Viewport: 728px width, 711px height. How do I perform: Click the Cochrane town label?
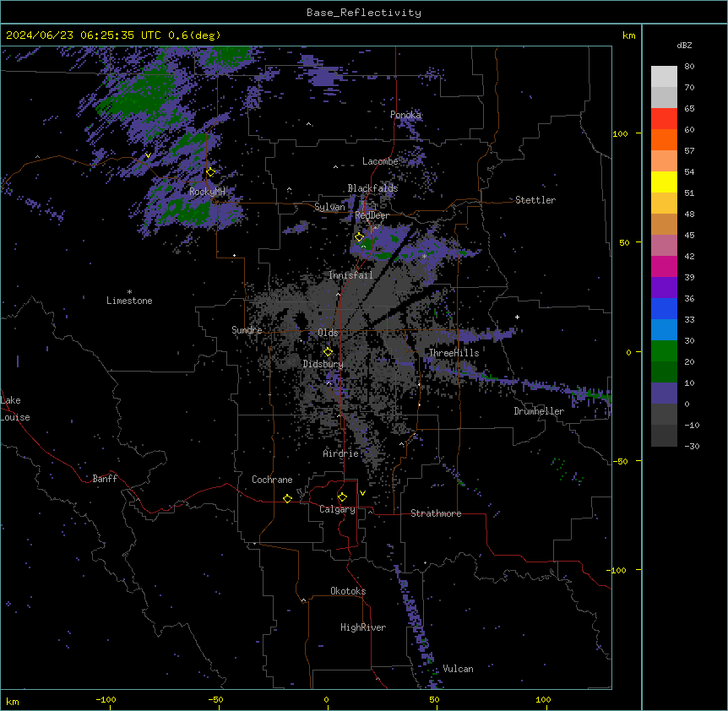tap(272, 480)
